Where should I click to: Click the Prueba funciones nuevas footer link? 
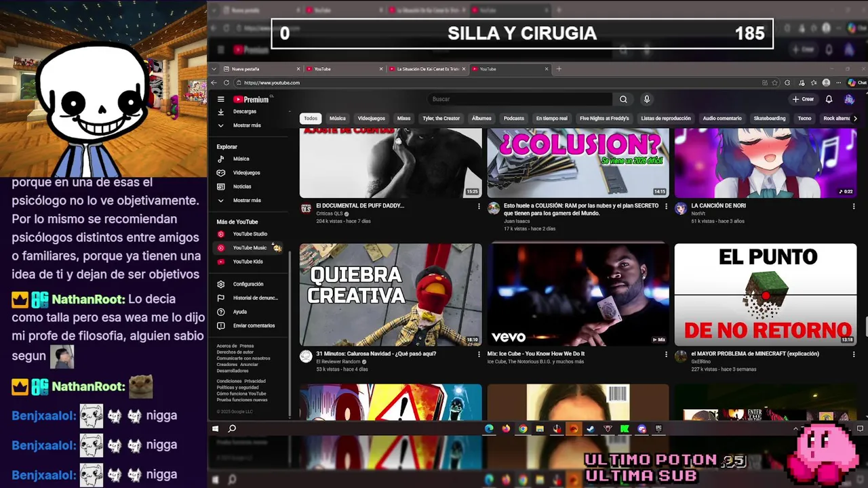[x=242, y=399]
